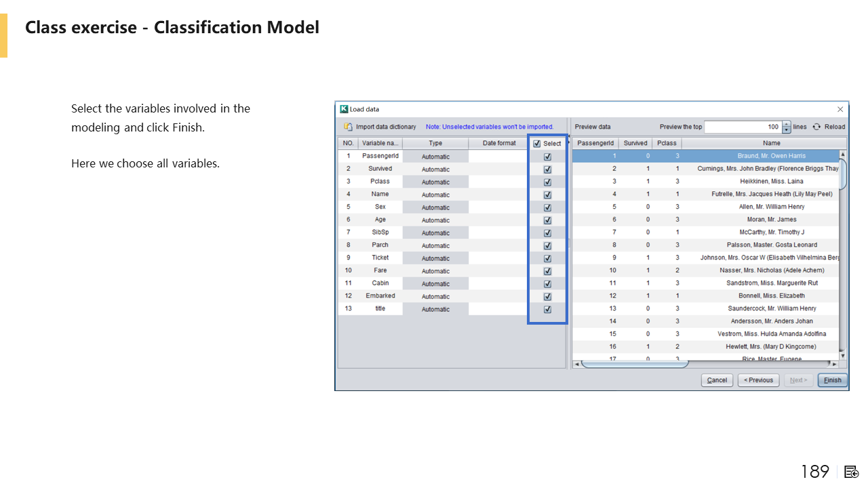
Task: Increase preview line count with up arrow
Action: pyautogui.click(x=787, y=124)
